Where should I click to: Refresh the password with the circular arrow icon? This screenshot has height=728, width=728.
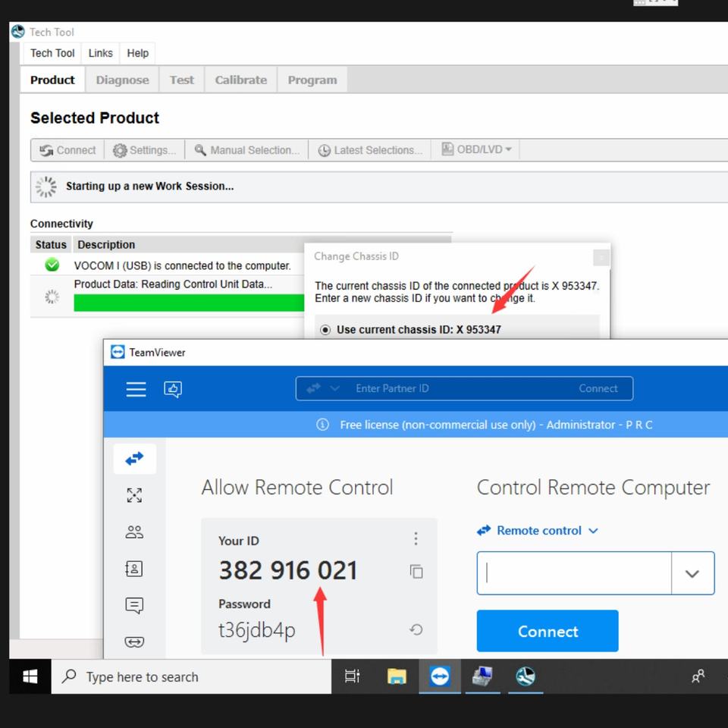pyautogui.click(x=416, y=629)
